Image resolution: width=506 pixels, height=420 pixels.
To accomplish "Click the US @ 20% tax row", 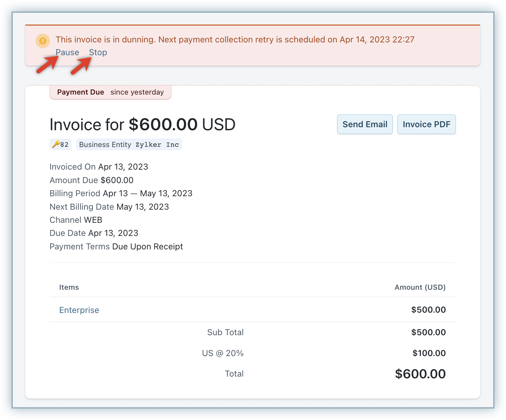I will pyautogui.click(x=223, y=353).
